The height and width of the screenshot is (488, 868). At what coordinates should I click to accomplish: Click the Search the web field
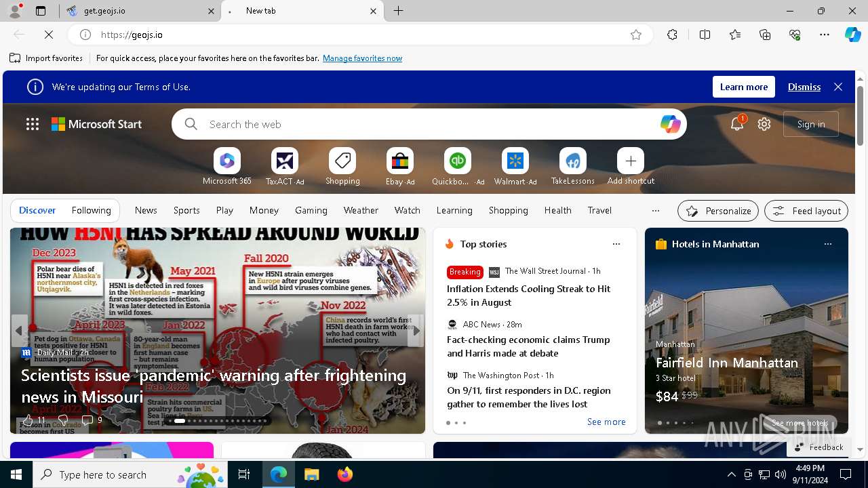tap(429, 124)
